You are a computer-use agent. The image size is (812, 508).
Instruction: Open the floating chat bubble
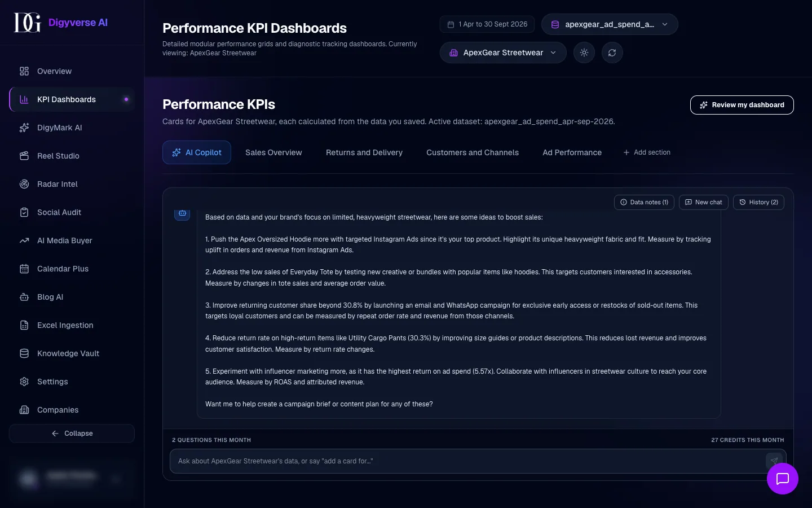(x=783, y=479)
